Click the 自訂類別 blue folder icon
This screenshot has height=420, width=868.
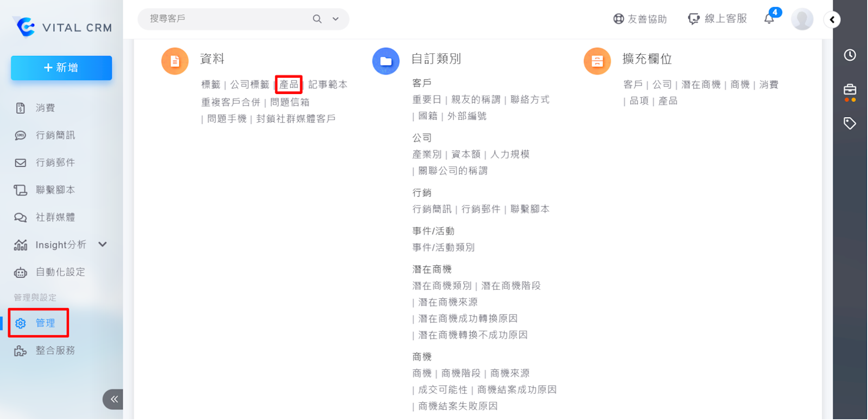tap(386, 61)
